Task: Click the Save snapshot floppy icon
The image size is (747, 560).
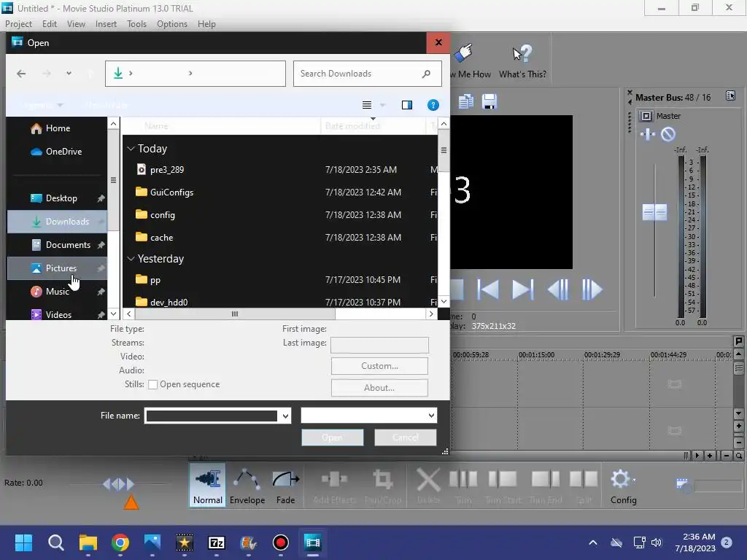Action: point(489,101)
